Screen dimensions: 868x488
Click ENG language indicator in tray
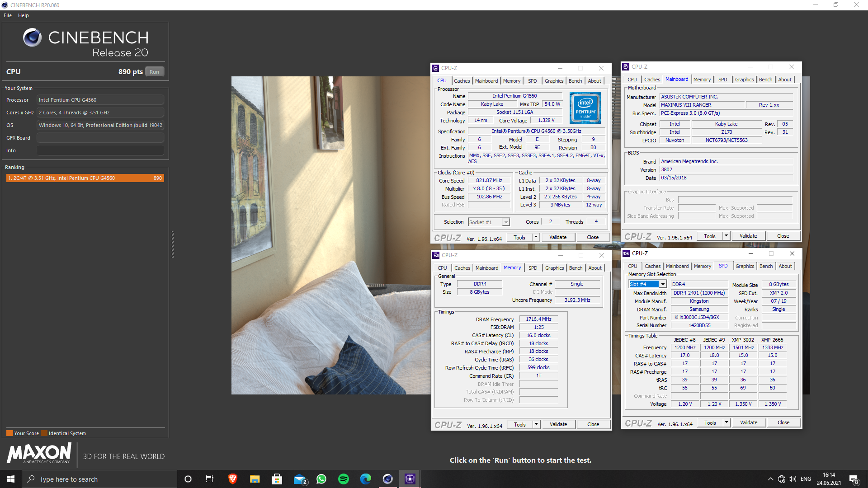click(806, 479)
